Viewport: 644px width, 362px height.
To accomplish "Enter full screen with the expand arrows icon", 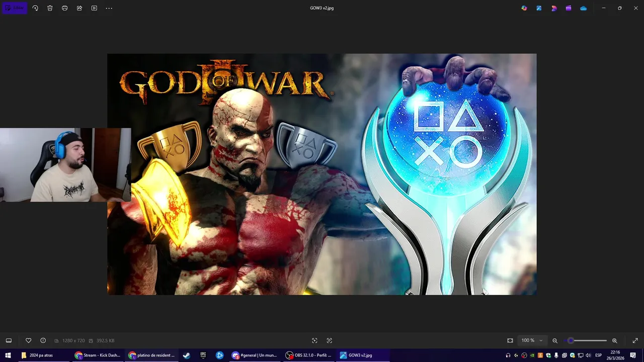I will pyautogui.click(x=635, y=340).
